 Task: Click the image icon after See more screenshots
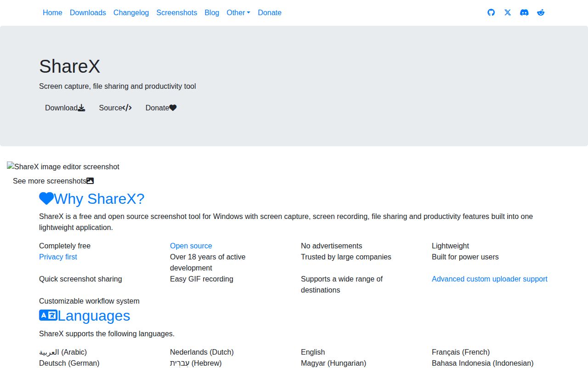point(90,181)
